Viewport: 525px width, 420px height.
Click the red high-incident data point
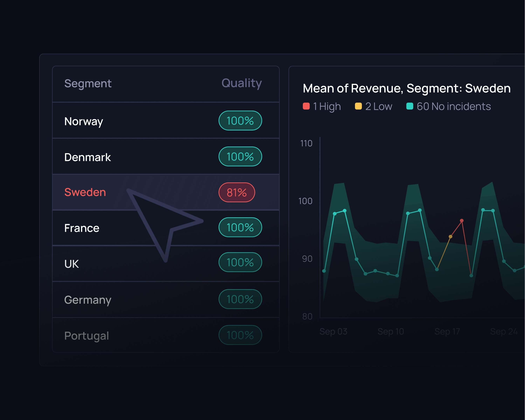point(461,221)
